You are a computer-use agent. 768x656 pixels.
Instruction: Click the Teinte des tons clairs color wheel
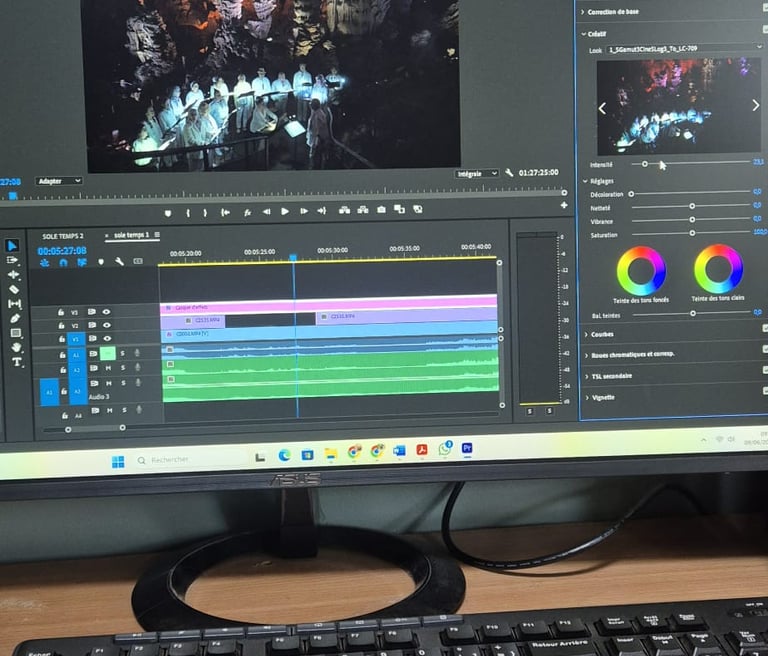click(719, 268)
